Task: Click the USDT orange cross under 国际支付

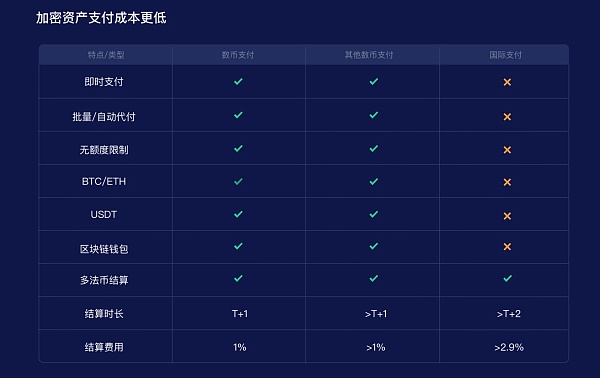Action: click(x=507, y=216)
